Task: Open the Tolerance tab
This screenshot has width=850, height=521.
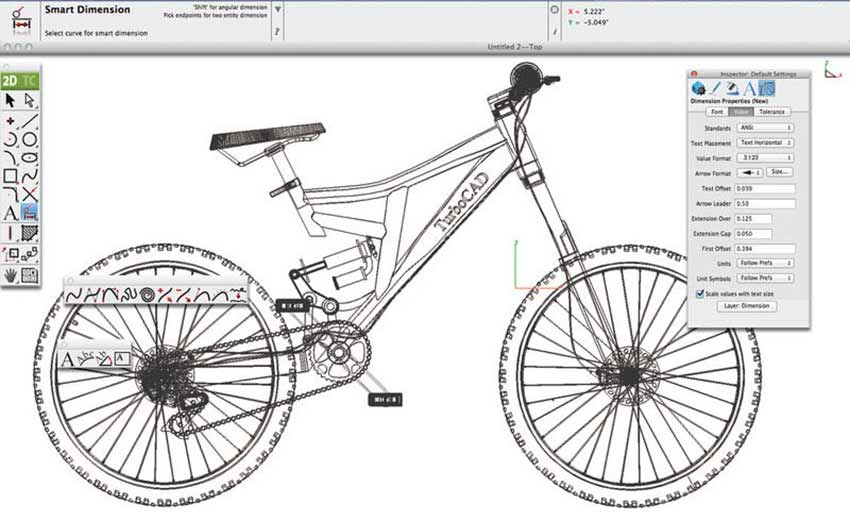Action: tap(772, 112)
